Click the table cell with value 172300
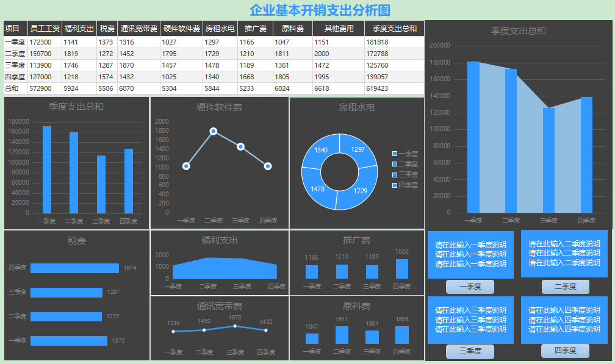 [x=45, y=42]
